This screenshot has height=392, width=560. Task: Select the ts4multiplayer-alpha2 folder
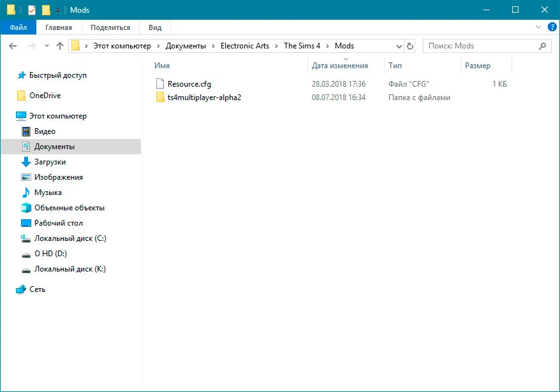tap(204, 97)
